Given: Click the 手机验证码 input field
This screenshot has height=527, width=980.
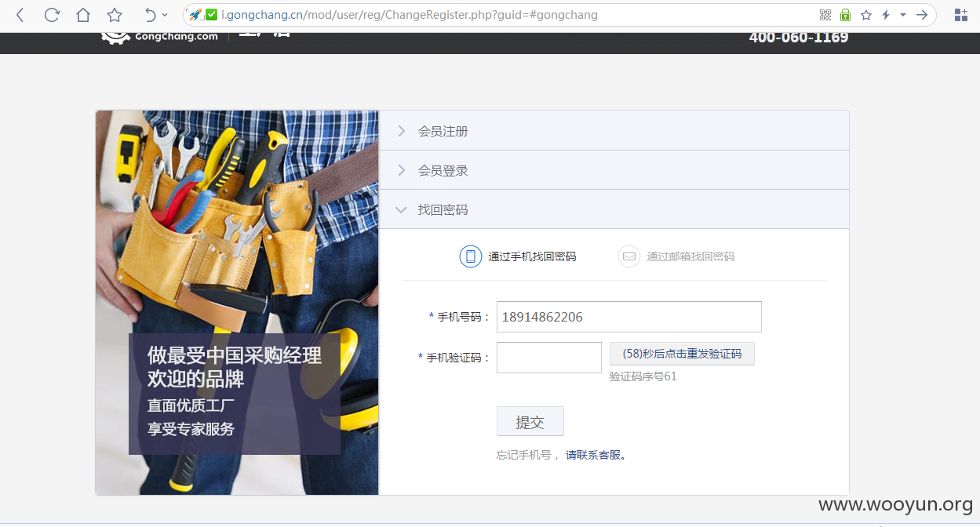Looking at the screenshot, I should (549, 358).
